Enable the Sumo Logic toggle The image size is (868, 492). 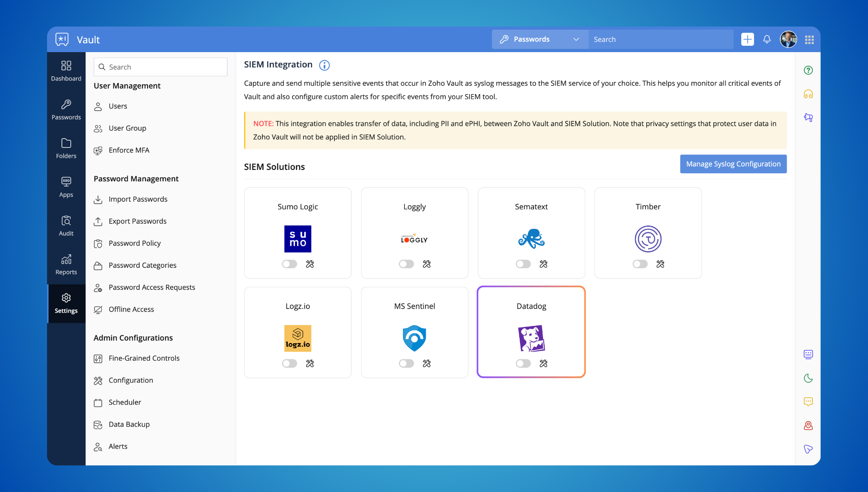pos(289,264)
